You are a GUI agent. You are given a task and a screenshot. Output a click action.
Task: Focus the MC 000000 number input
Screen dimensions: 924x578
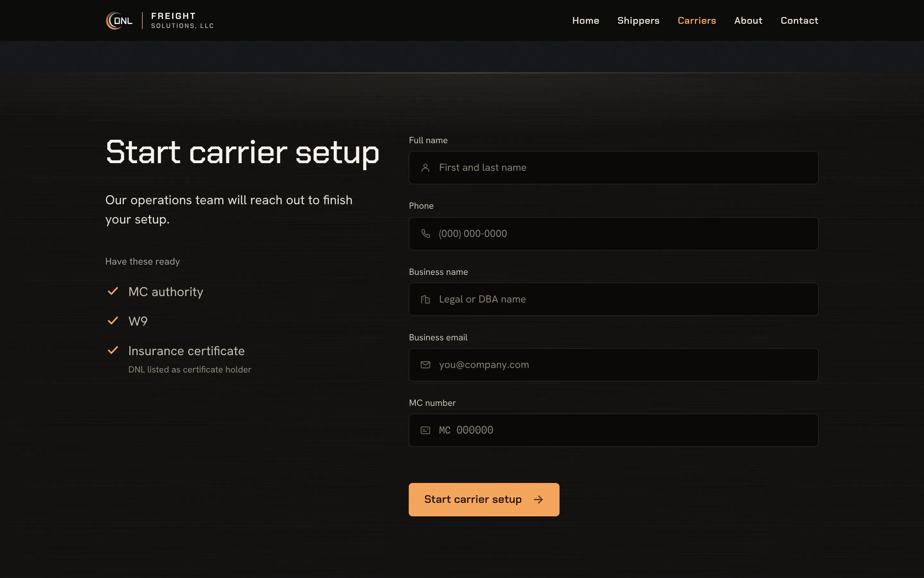[x=613, y=430]
